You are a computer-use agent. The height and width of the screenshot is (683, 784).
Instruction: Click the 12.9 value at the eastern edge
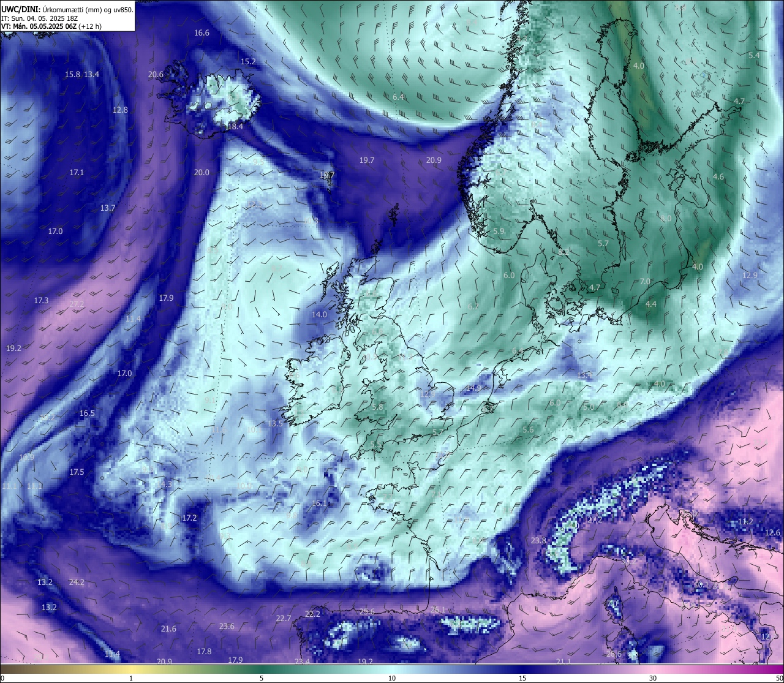point(750,276)
